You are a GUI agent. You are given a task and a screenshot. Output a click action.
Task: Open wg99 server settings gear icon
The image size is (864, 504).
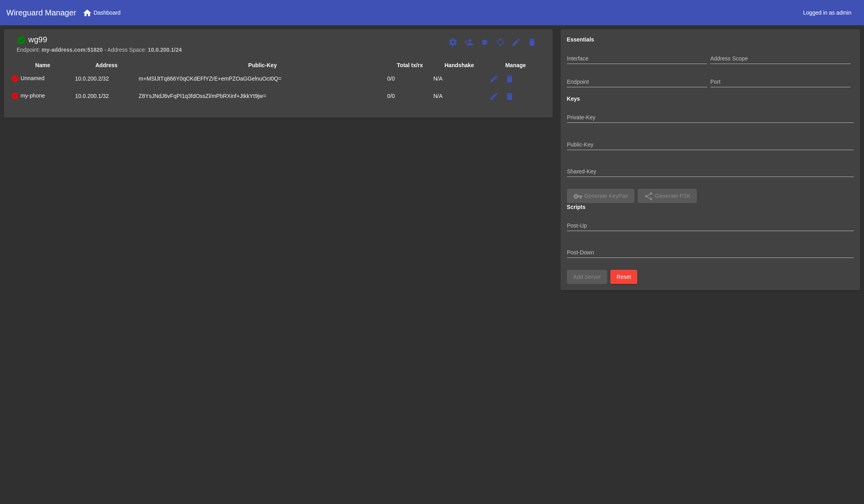pos(453,42)
